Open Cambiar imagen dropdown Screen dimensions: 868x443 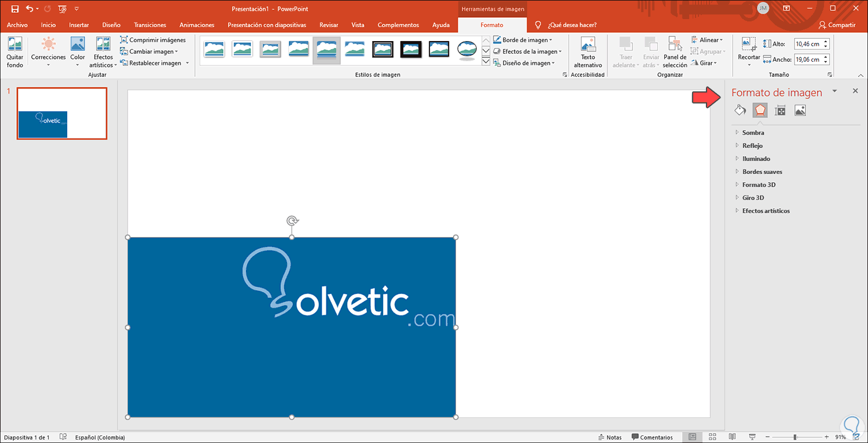click(x=149, y=51)
